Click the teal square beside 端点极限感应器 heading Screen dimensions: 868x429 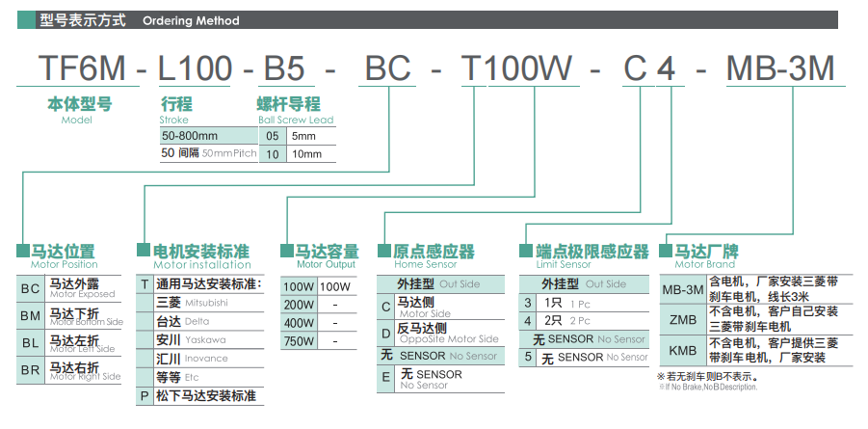tap(527, 252)
